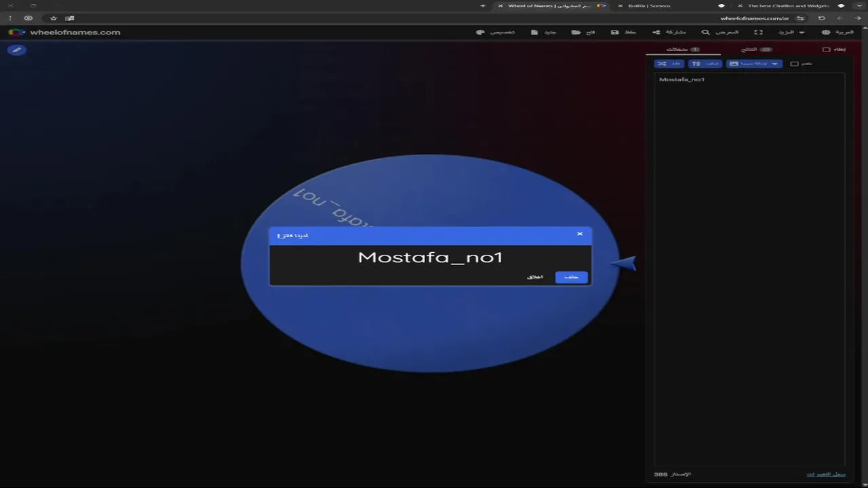Open the Add image dropdown button
This screenshot has width=868, height=488.
pos(754,64)
